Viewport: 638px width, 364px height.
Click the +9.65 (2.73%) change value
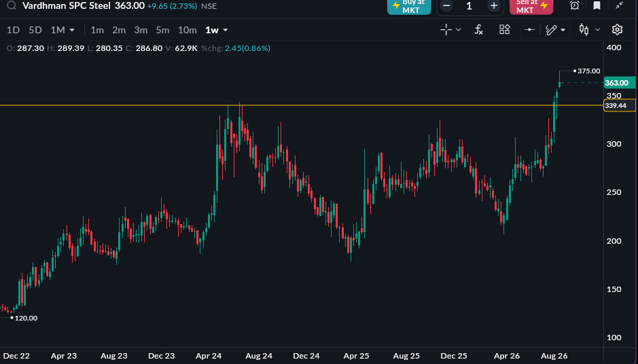tap(172, 6)
